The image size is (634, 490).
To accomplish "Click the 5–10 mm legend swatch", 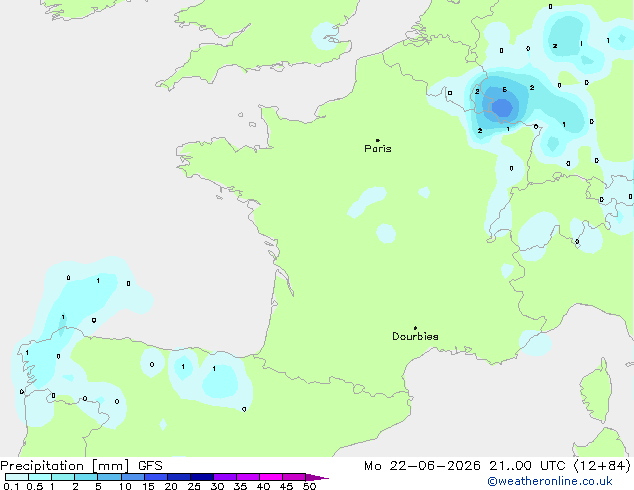I will click(x=109, y=477).
